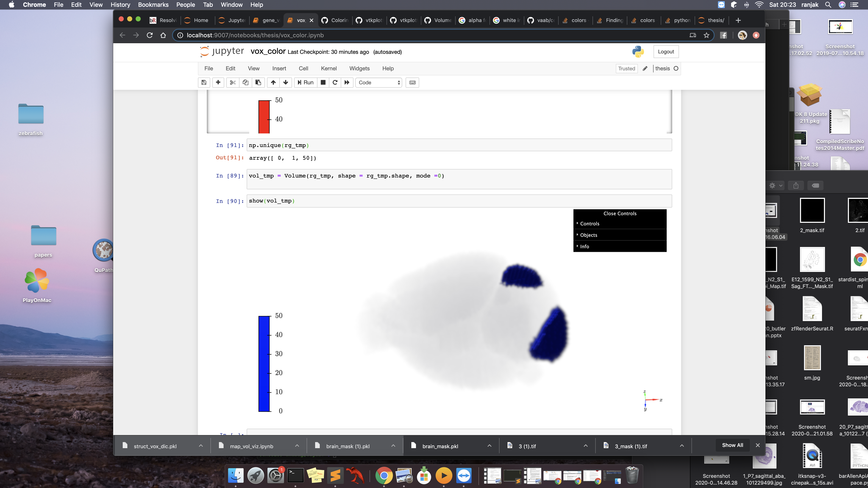Click into the Volume(rg_tmp...) code cell

[459, 179]
